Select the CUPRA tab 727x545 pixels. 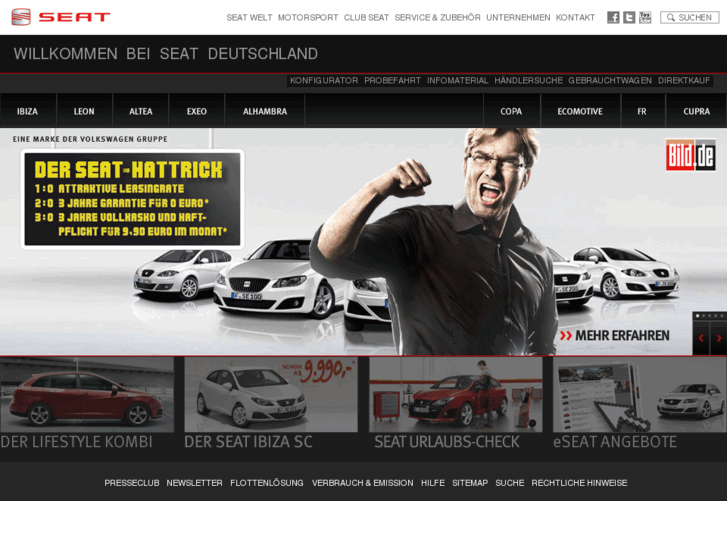tap(696, 111)
